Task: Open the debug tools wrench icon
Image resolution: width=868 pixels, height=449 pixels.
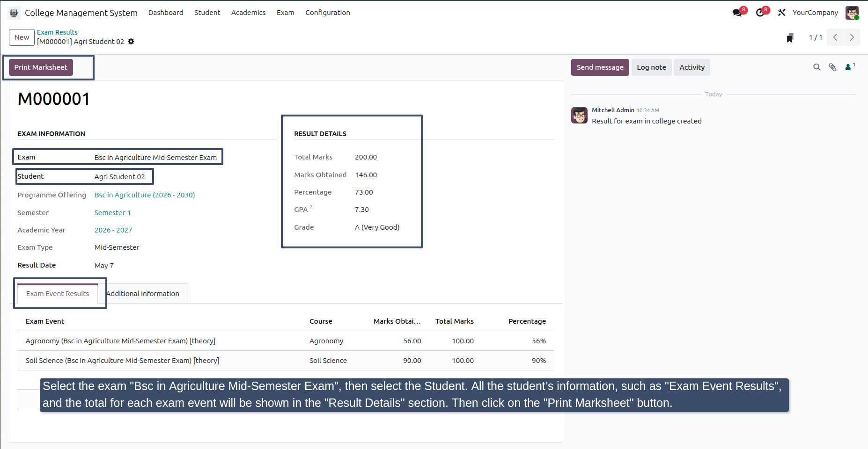Action: coord(781,13)
